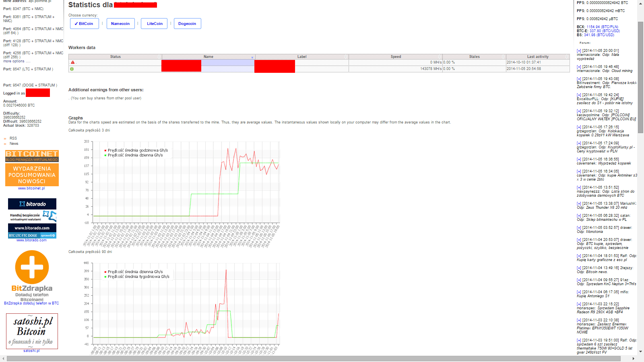Screen dimensions: 644x362
Task: Open the www.bitorado.com text link
Action: 31,240
